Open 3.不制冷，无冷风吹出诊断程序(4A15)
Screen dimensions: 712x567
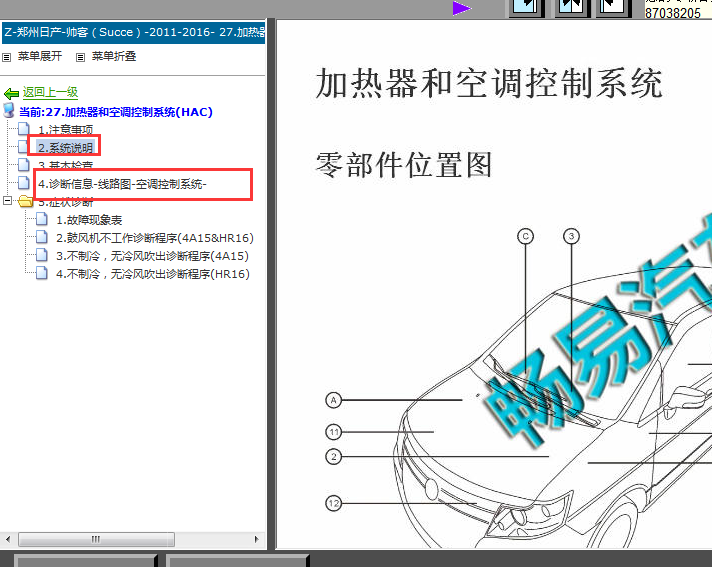coord(153,256)
